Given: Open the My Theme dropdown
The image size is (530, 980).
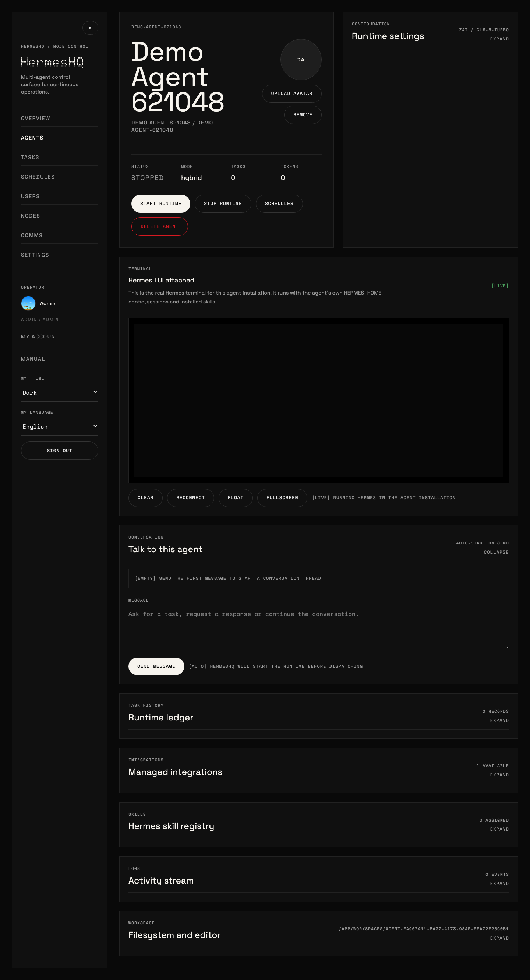Looking at the screenshot, I should tap(59, 392).
